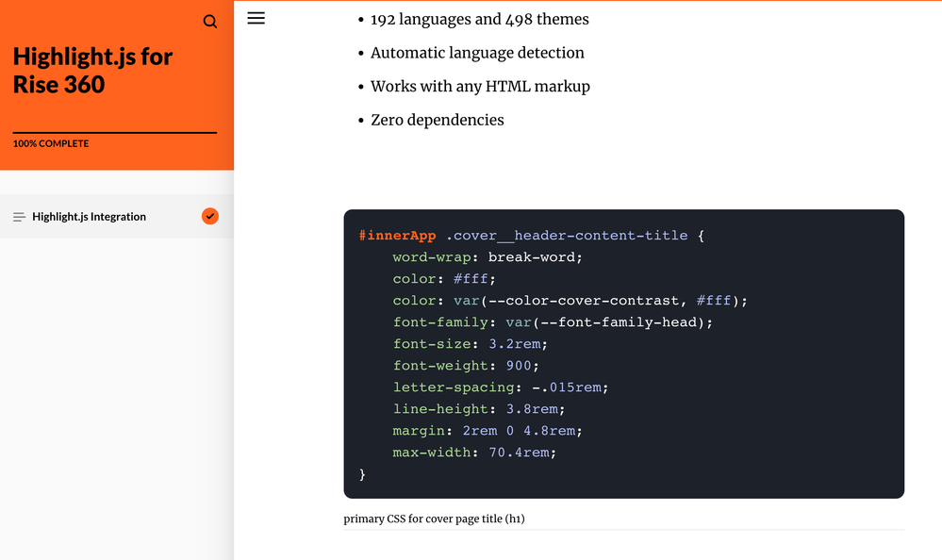Click the Works with any HTML markup bullet
This screenshot has width=942, height=560.
tap(480, 87)
